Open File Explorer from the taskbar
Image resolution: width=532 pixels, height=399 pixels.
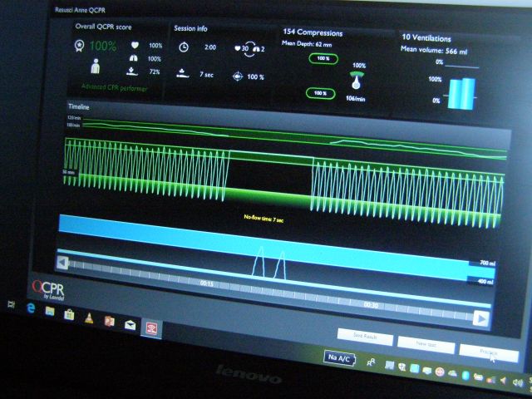pos(51,312)
